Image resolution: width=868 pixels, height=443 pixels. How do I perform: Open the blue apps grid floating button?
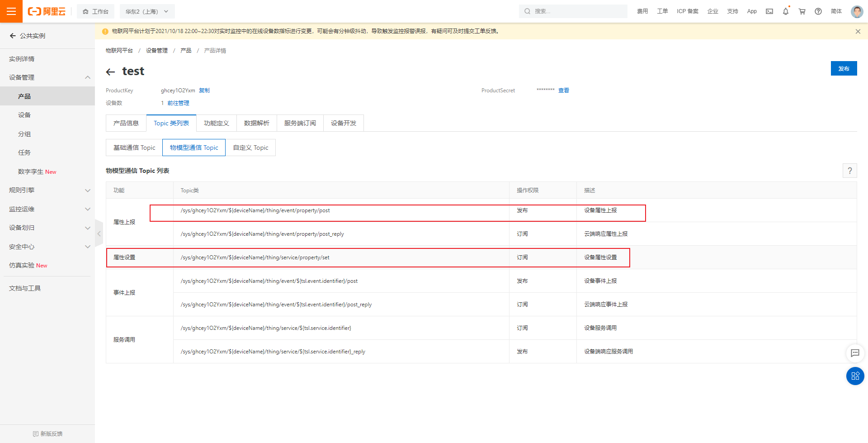point(855,376)
